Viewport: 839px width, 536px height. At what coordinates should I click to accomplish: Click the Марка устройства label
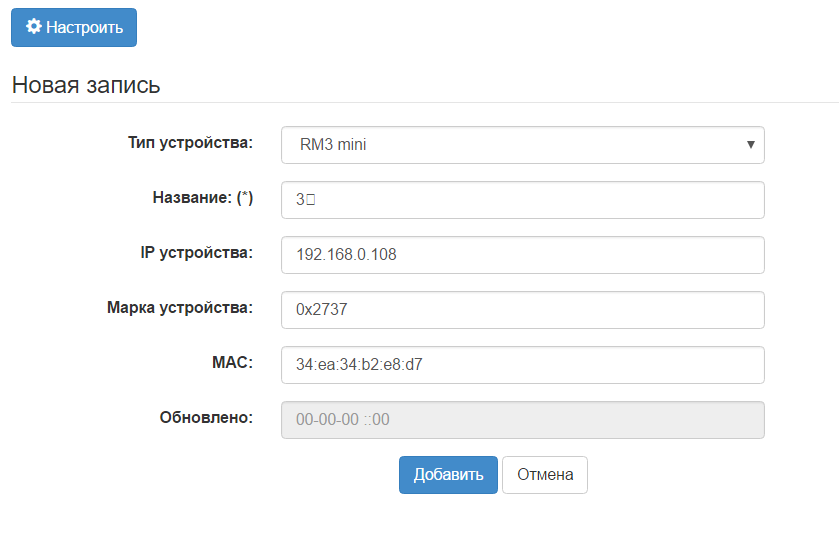180,307
